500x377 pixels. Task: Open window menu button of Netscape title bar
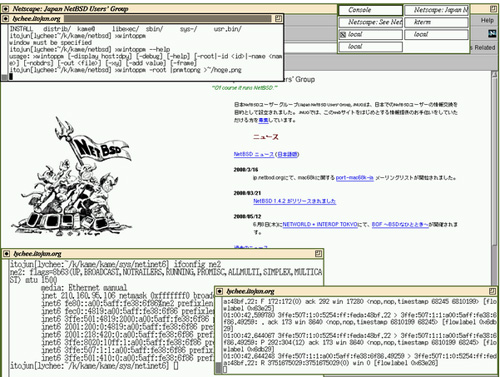6,9
